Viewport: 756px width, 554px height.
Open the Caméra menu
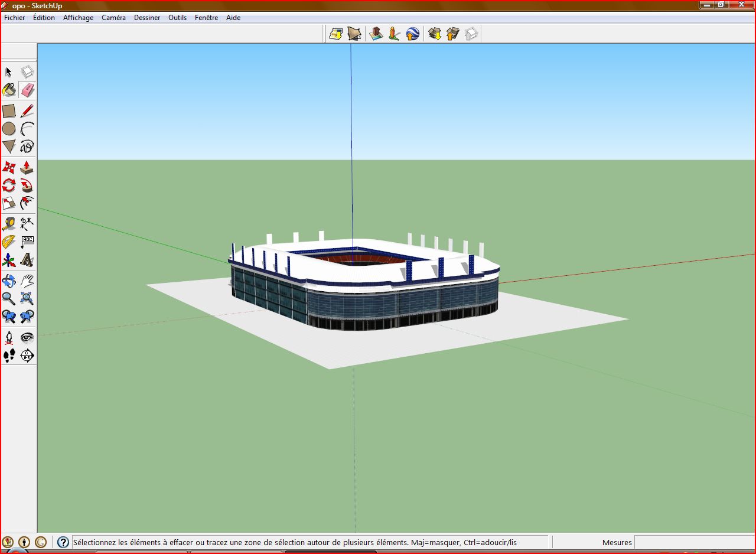pyautogui.click(x=113, y=18)
